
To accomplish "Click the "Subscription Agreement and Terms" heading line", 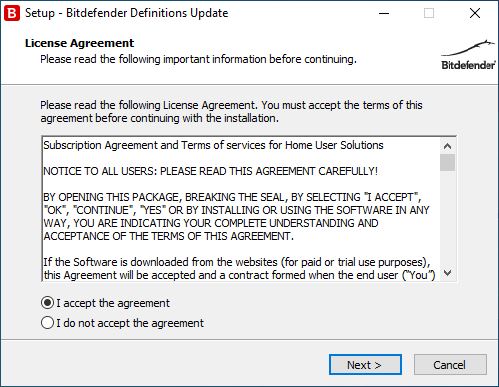I will [213, 145].
